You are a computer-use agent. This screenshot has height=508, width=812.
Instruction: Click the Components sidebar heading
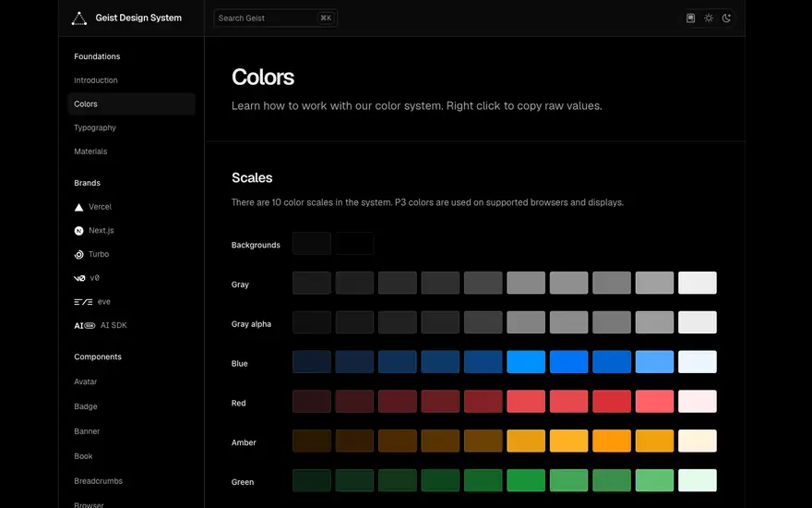[x=98, y=357]
